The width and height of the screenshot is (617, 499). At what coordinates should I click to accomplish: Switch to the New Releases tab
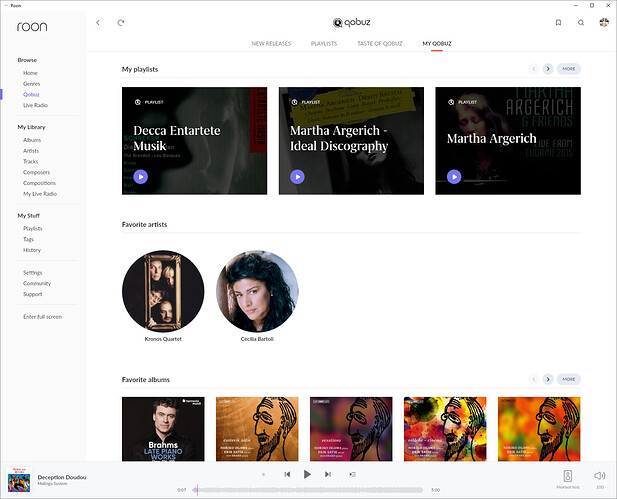click(x=271, y=44)
